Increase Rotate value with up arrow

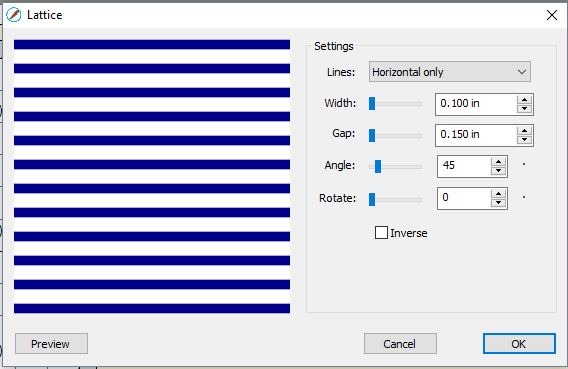pos(498,194)
